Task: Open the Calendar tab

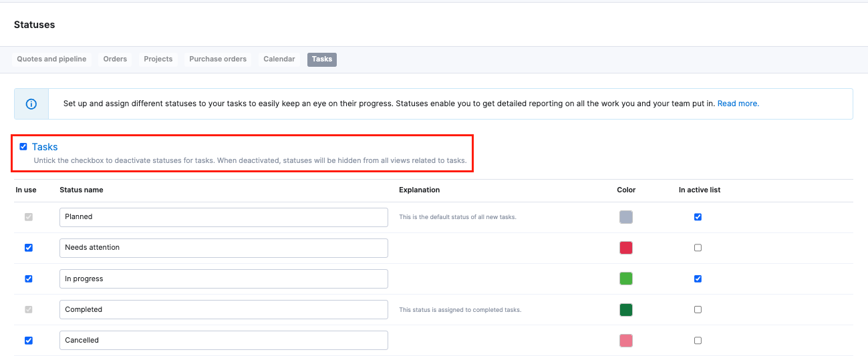Action: pos(279,59)
